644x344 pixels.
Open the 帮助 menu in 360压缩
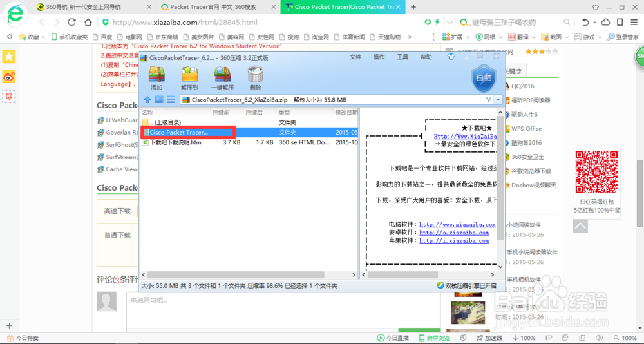[x=426, y=57]
